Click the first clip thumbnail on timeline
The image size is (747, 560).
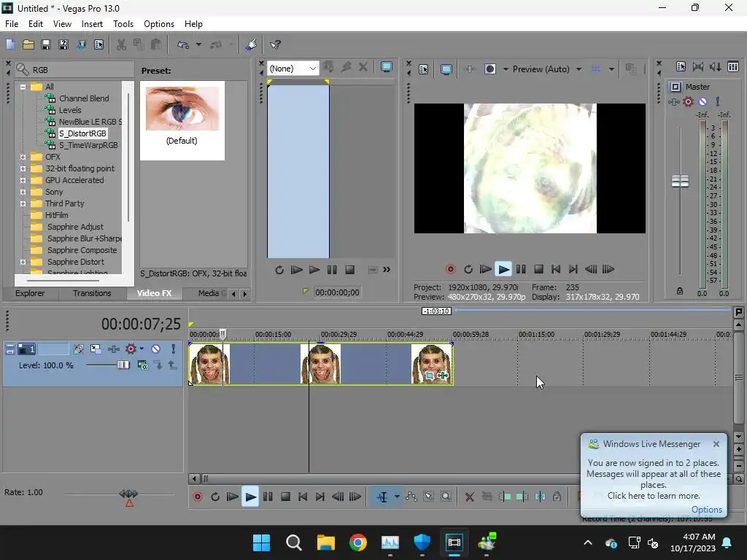pyautogui.click(x=209, y=365)
